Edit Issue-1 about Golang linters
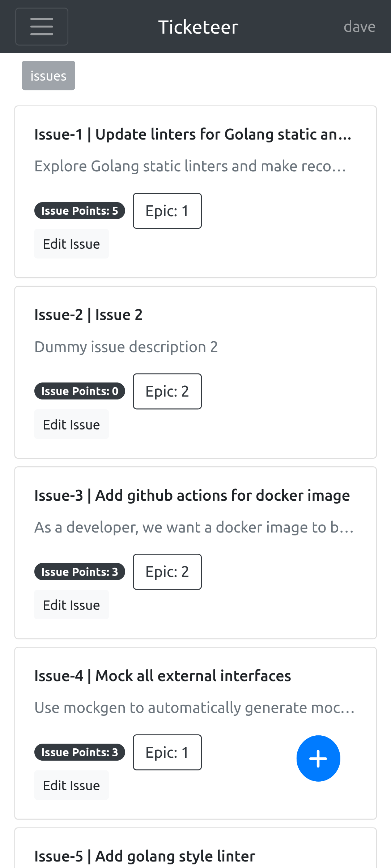The image size is (391, 868). (x=71, y=244)
